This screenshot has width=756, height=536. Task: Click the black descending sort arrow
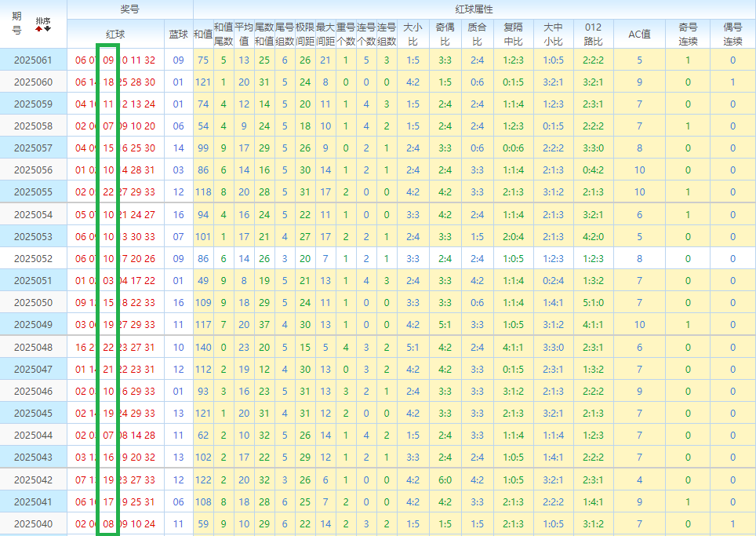pyautogui.click(x=47, y=28)
